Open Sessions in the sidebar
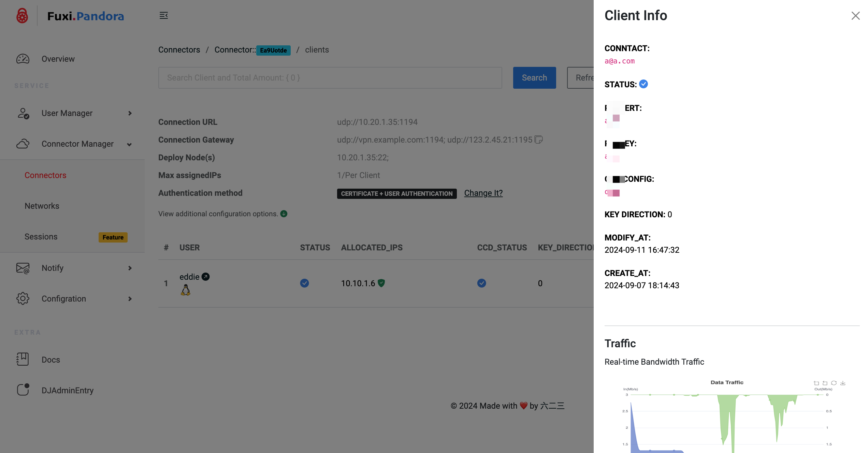The image size is (868, 453). 41,237
